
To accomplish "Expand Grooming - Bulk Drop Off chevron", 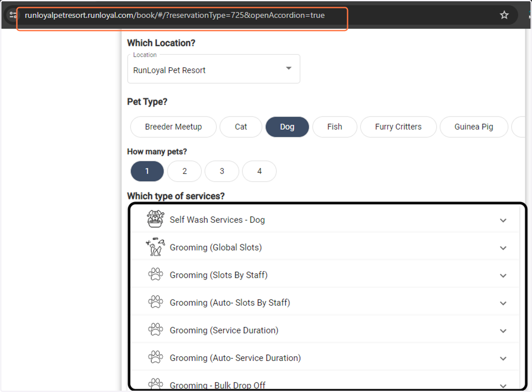I will pos(503,386).
